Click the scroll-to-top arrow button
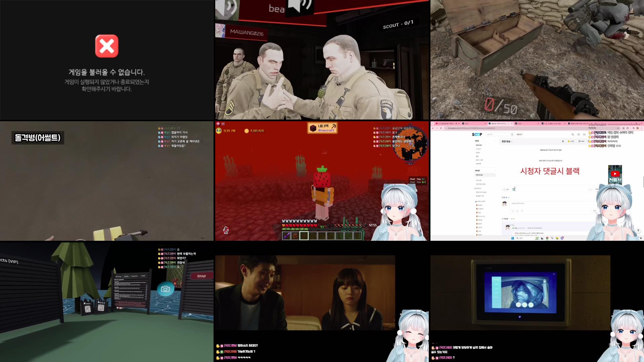 [638, 230]
